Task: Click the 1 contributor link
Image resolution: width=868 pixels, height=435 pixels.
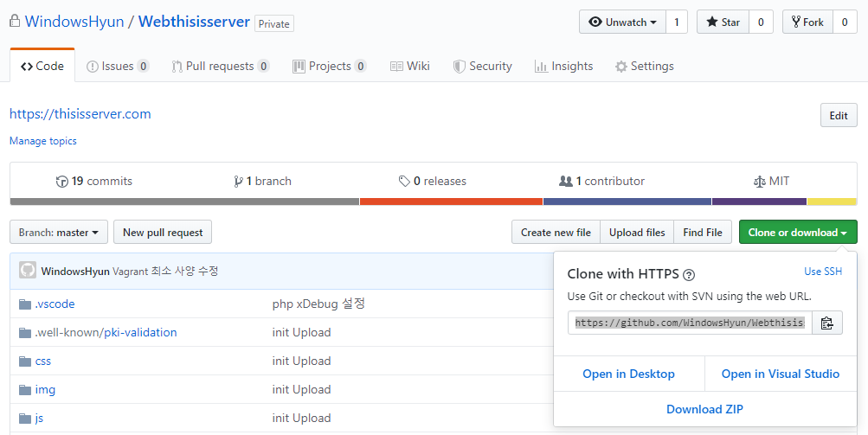Action: pyautogui.click(x=601, y=181)
